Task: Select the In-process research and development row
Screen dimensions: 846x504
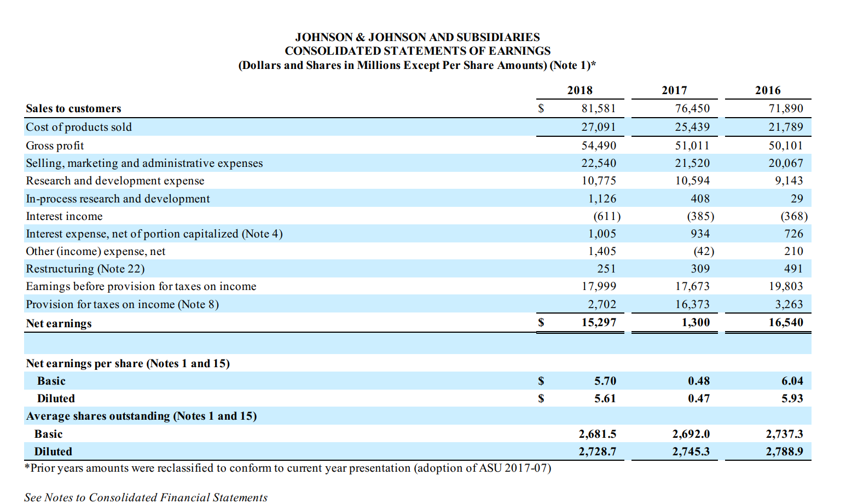Action: click(x=118, y=199)
